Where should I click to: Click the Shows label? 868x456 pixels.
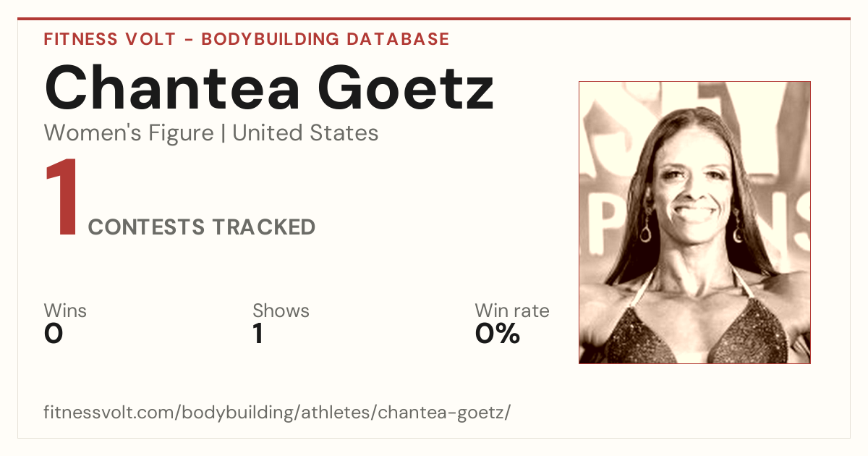point(281,311)
